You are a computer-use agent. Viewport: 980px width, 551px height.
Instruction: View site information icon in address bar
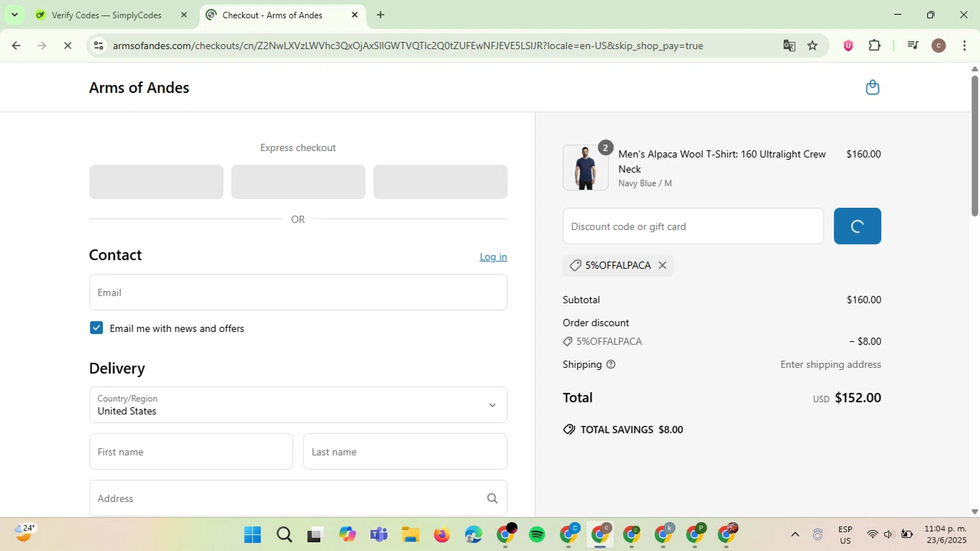(99, 46)
